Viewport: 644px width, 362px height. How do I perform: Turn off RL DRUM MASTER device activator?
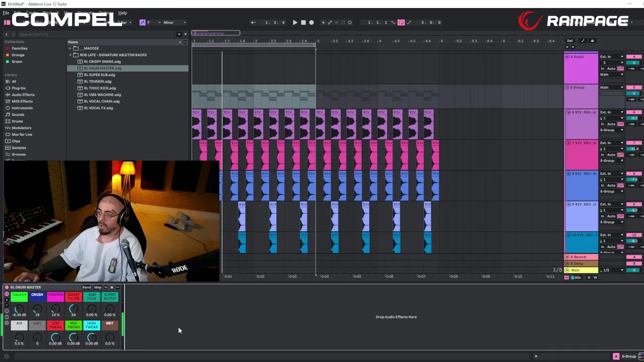coord(7,288)
